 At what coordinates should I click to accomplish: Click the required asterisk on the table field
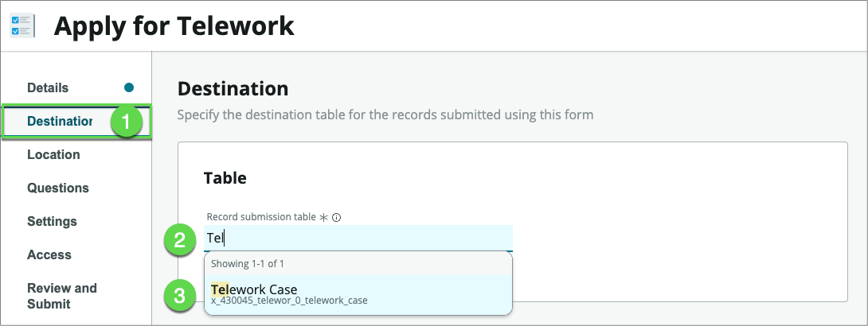[324, 217]
